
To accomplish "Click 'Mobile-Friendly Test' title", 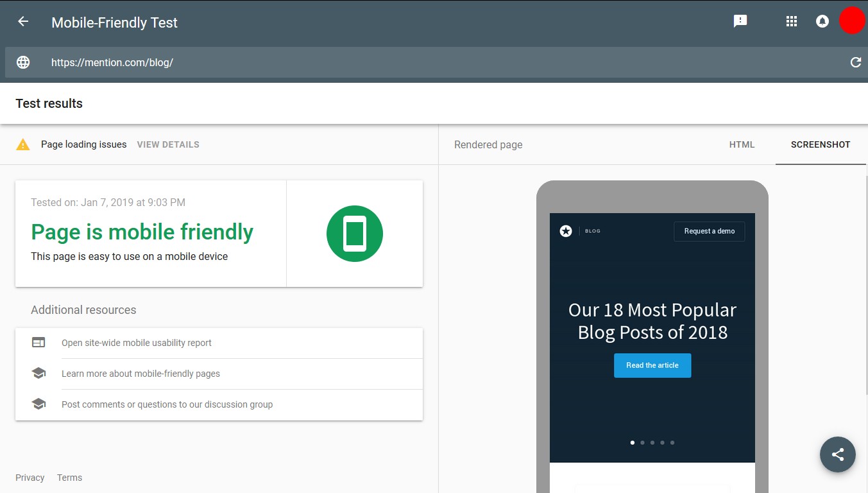I will point(114,22).
